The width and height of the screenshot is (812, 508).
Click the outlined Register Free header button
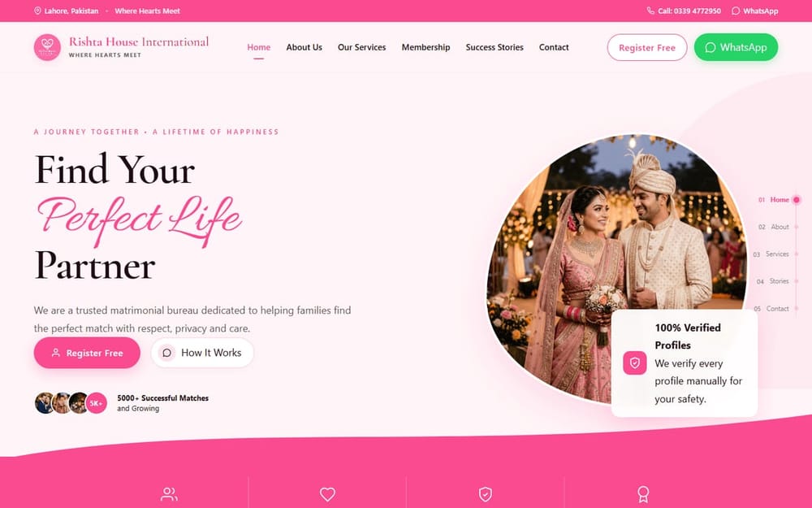click(647, 47)
